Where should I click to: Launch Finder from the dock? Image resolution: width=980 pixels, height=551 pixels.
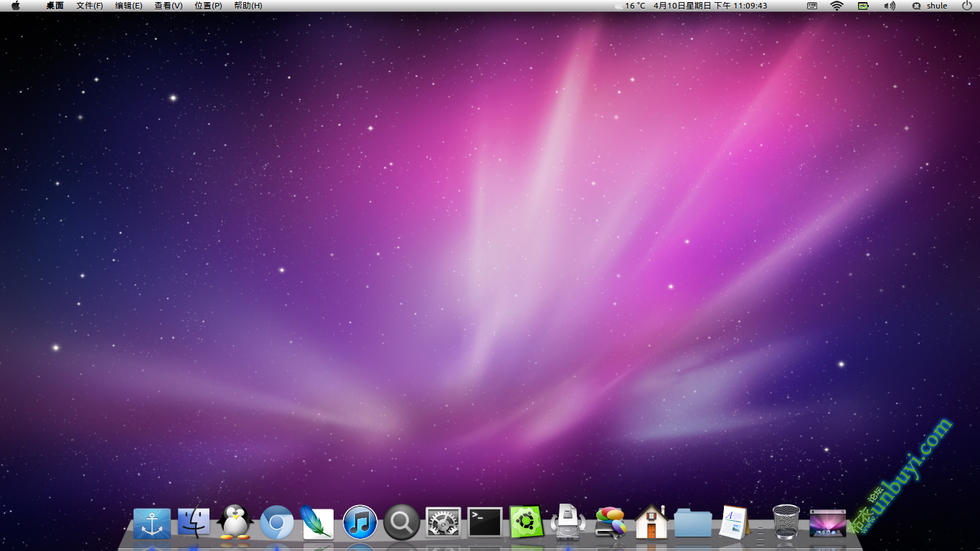point(194,522)
